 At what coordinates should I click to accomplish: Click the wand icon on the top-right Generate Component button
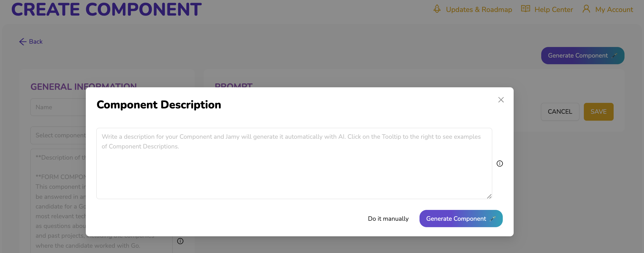[x=614, y=56]
